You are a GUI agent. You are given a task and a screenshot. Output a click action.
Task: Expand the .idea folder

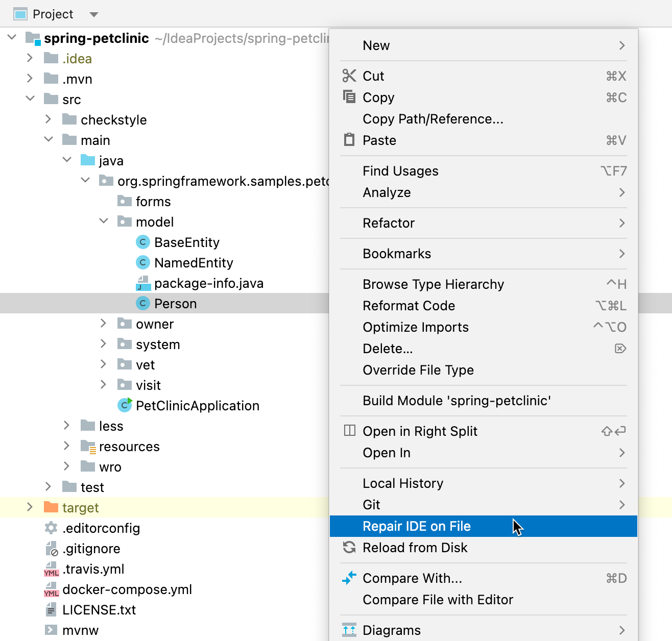point(30,58)
